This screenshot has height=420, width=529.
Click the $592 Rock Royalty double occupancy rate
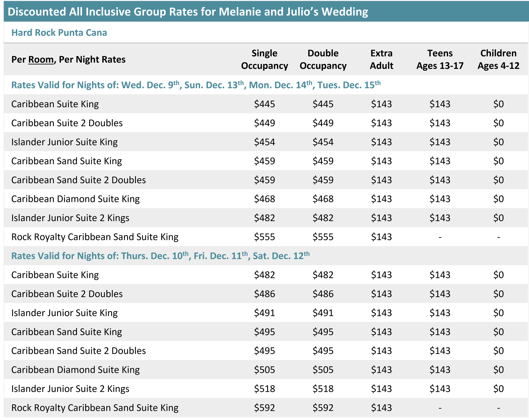coord(323,408)
